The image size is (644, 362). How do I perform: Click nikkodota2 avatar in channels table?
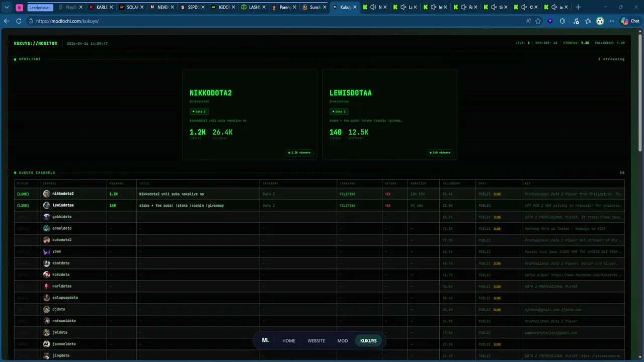[47, 194]
